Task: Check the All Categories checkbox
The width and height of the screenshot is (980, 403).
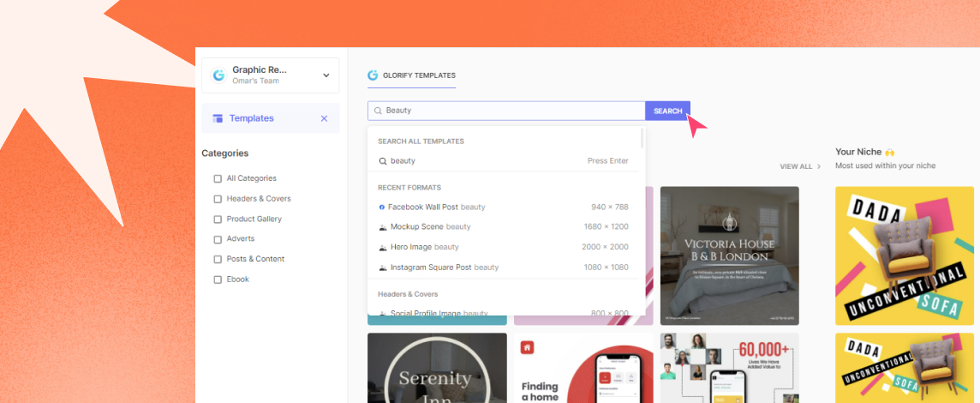Action: pos(218,178)
